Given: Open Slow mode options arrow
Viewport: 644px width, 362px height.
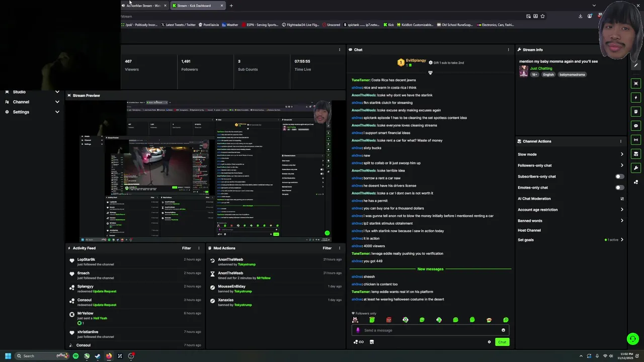Looking at the screenshot, I should 622,154.
